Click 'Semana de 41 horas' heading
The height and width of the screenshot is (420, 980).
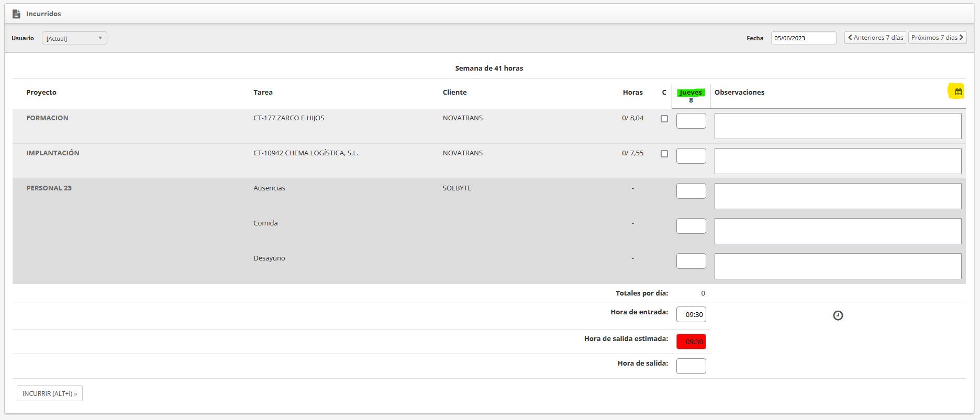[x=489, y=68]
